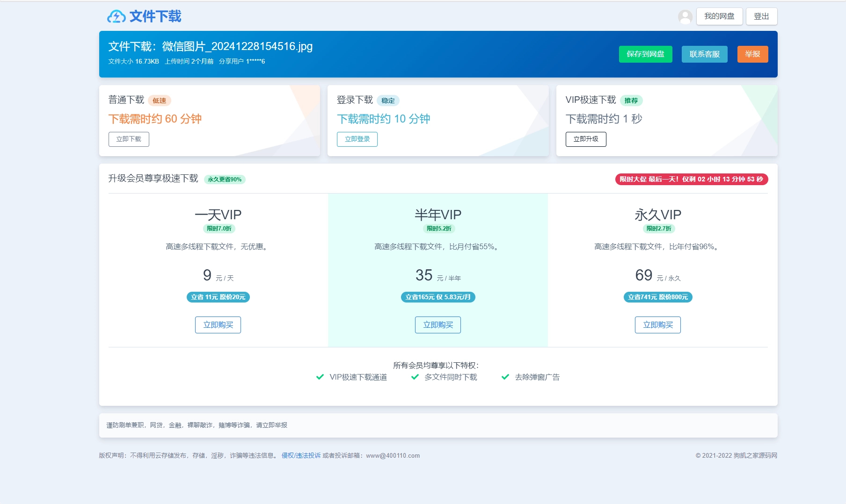Screen dimensions: 846x504
Task: Click the 9 元/天 price
Action: pyautogui.click(x=218, y=275)
